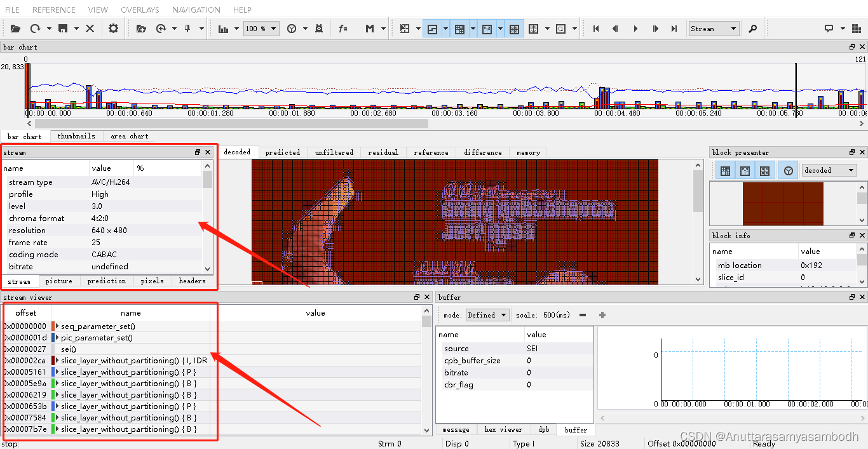Click the X close stream icon in toolbar
The image size is (868, 449).
point(90,29)
